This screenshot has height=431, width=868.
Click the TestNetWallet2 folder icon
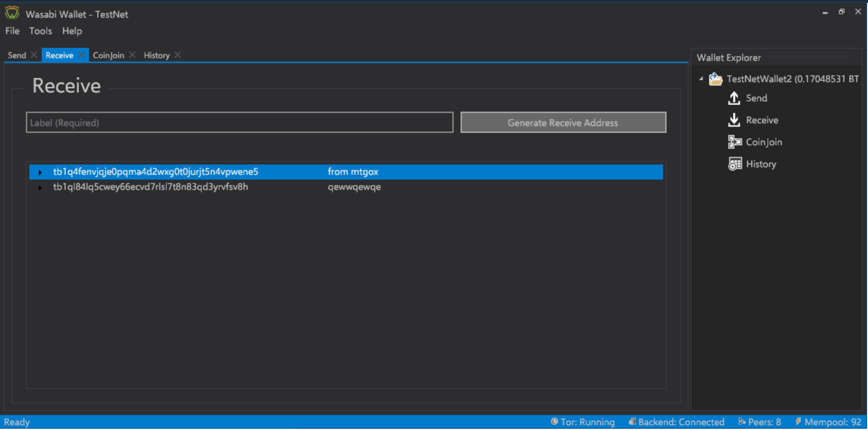[x=716, y=79]
